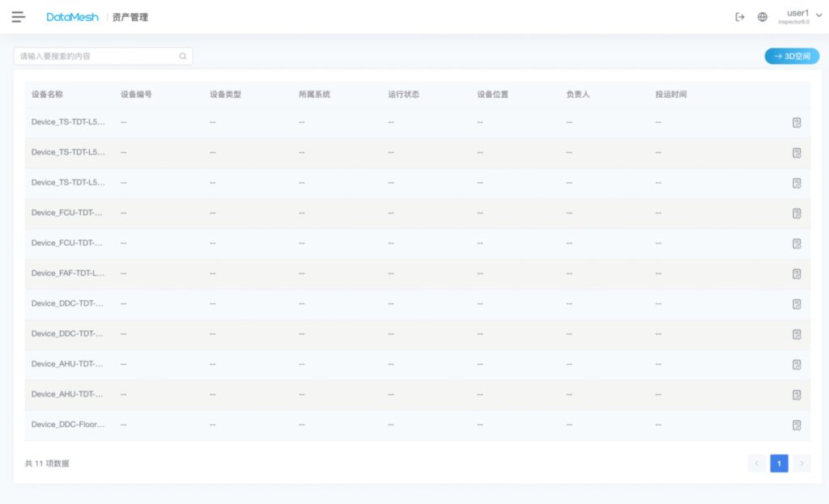Viewport: 829px width, 504px height.
Task: Go to the 3D空间 view
Action: [x=792, y=57]
